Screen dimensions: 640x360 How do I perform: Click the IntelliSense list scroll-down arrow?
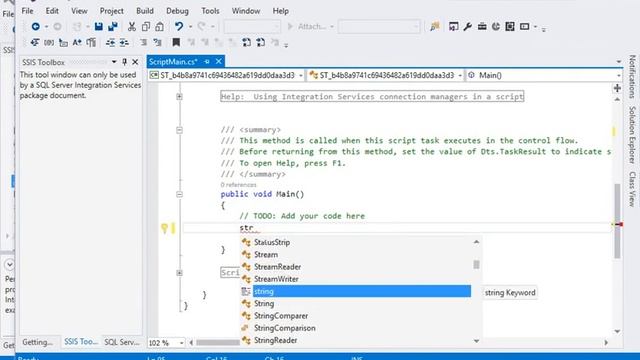476,341
